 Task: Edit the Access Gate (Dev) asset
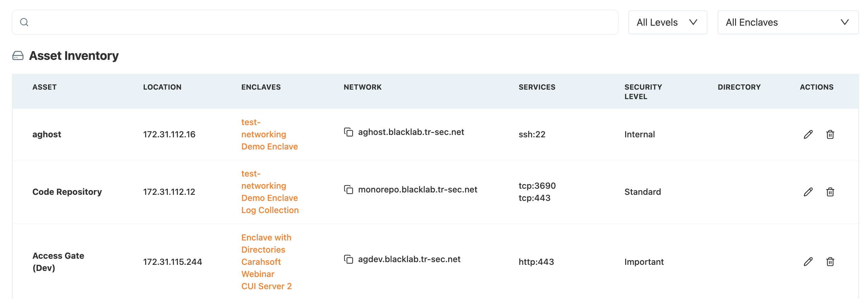pos(808,261)
